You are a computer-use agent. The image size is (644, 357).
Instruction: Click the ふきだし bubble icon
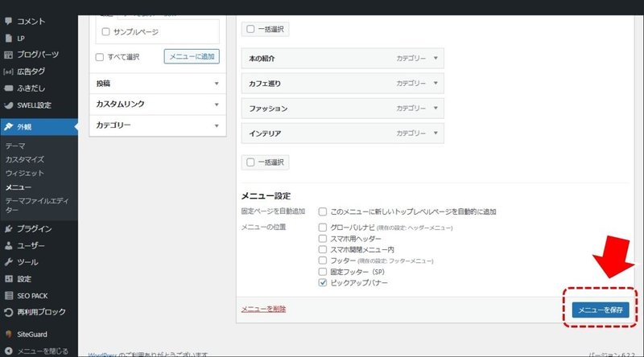tap(8, 88)
